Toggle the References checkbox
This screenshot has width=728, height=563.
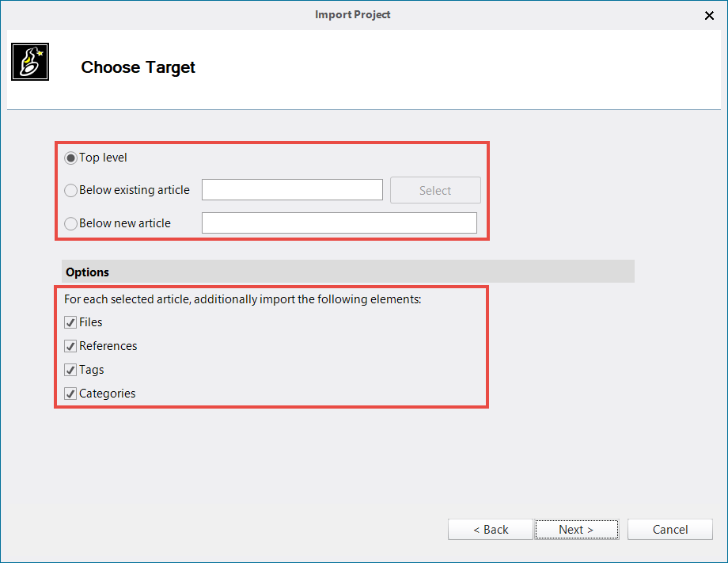click(x=71, y=347)
